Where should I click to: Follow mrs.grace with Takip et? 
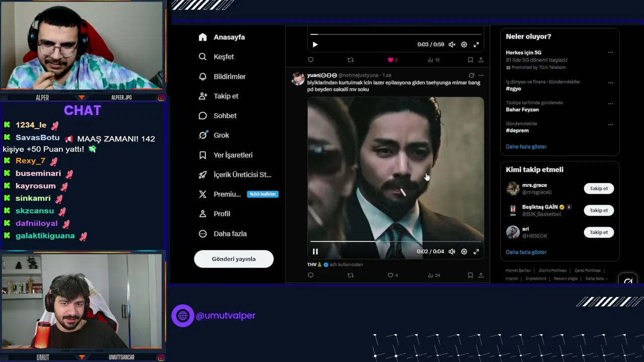599,189
